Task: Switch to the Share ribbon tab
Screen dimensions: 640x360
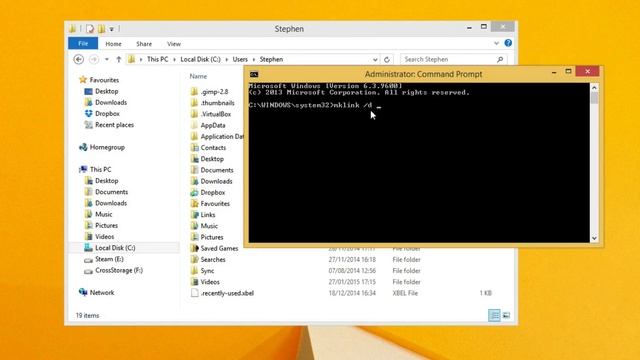Action: point(144,44)
